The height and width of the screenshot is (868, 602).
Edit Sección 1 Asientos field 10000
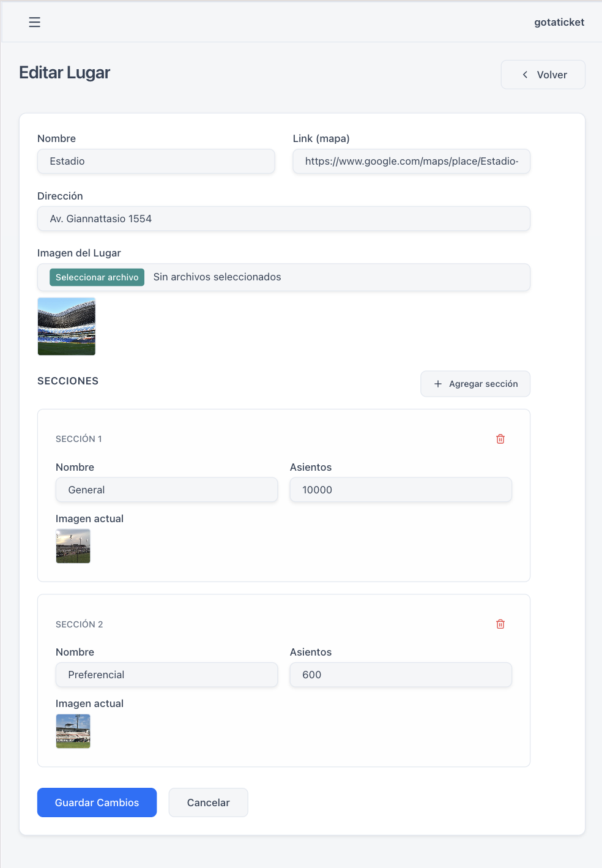pyautogui.click(x=401, y=490)
